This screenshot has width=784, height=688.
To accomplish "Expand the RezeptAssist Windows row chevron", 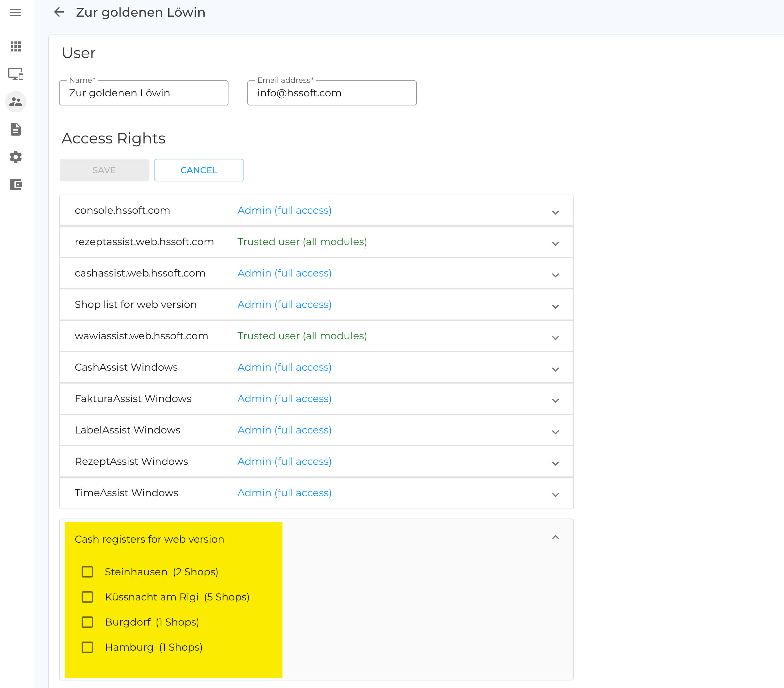I will tap(555, 463).
